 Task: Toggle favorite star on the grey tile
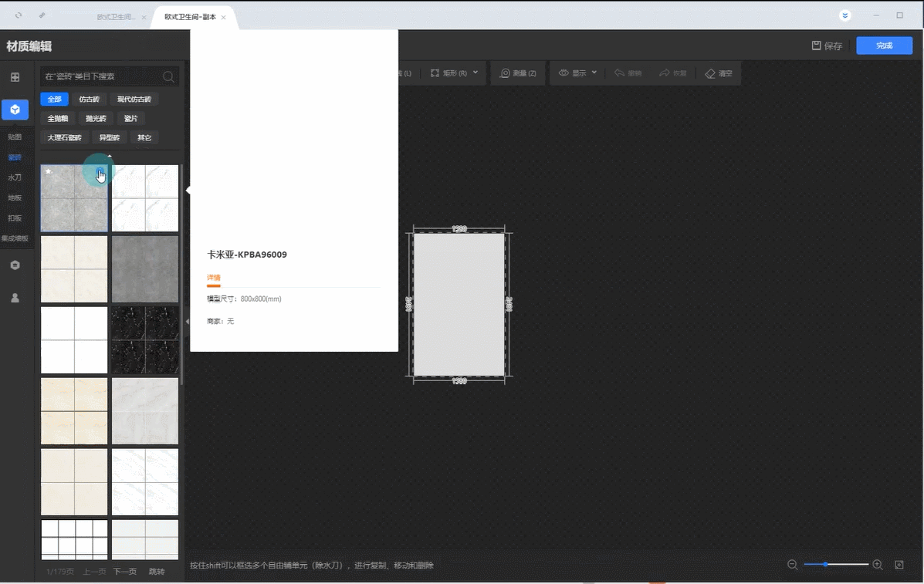click(48, 171)
